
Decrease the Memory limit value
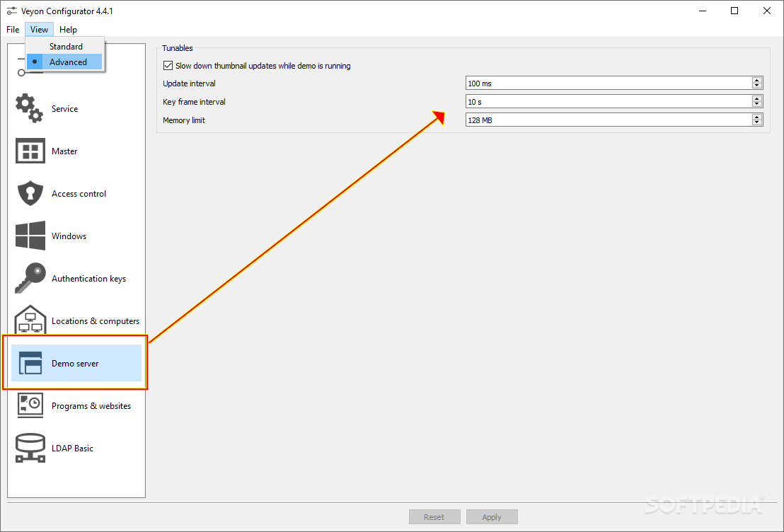tap(757, 122)
